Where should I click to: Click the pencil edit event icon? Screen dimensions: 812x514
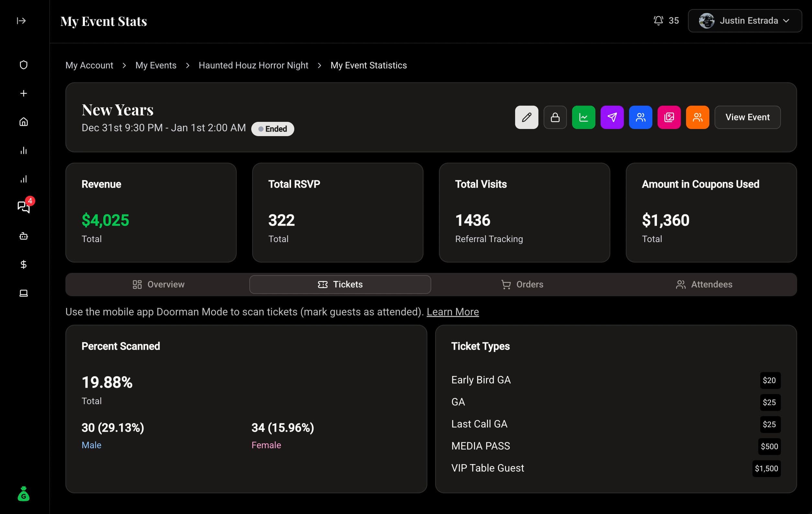tap(526, 117)
